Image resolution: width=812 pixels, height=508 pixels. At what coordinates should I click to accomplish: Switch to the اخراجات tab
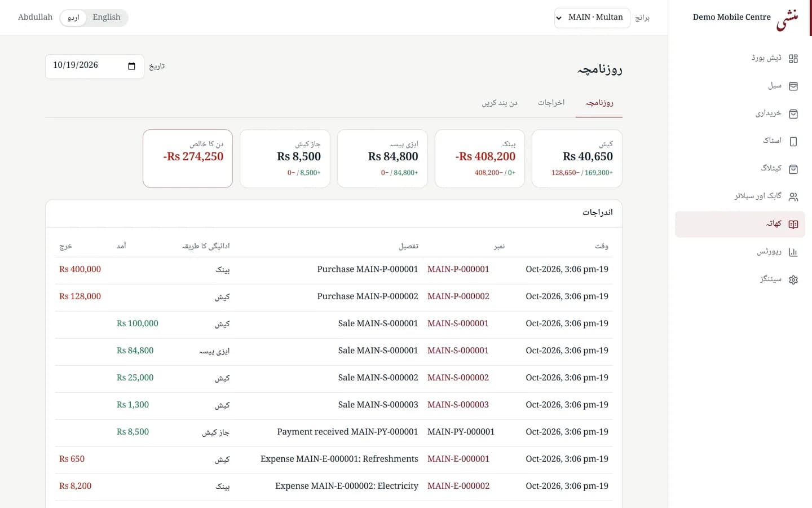tap(551, 103)
